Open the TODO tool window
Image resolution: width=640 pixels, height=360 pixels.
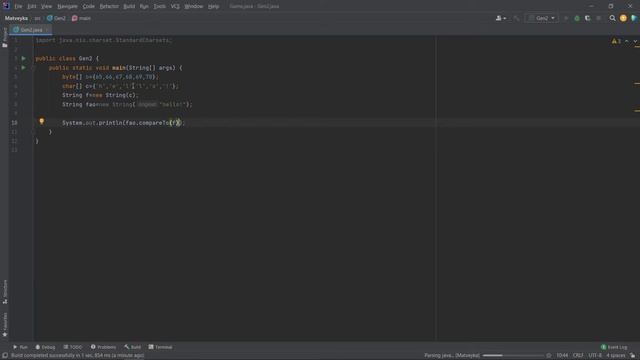(73, 347)
